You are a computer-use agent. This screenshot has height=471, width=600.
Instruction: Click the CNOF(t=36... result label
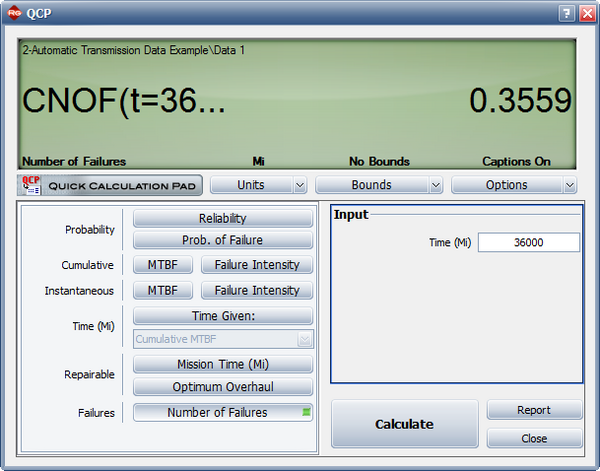point(124,101)
